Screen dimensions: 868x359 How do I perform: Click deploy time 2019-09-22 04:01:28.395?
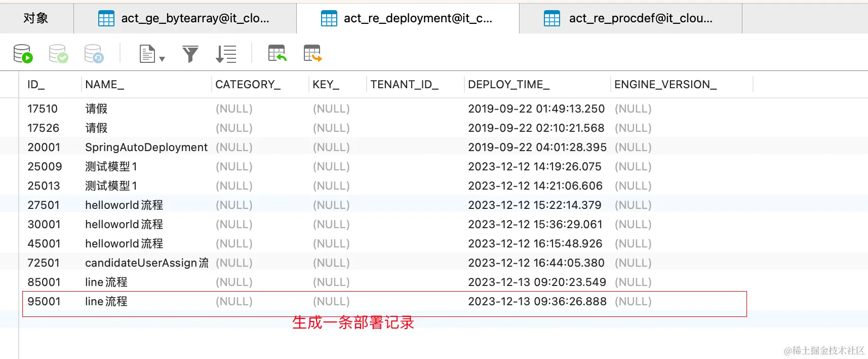[x=537, y=148]
